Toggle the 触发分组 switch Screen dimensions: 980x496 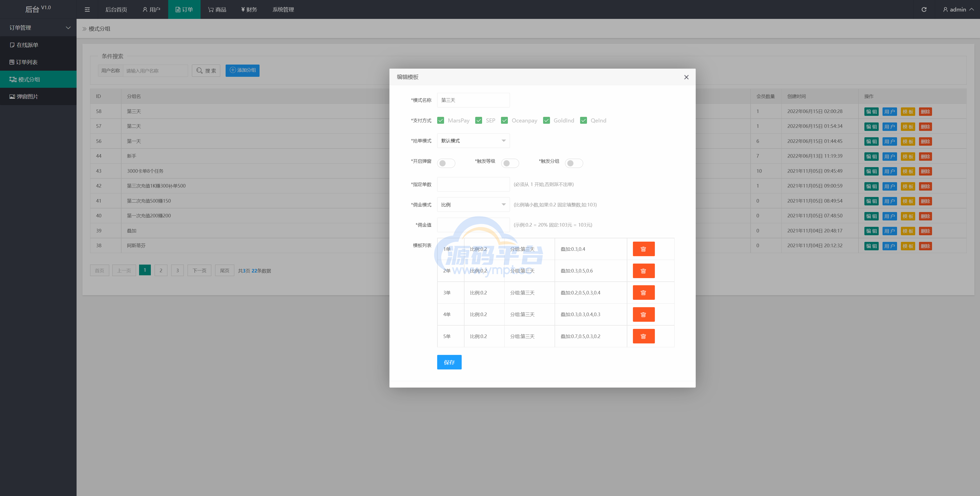click(574, 163)
